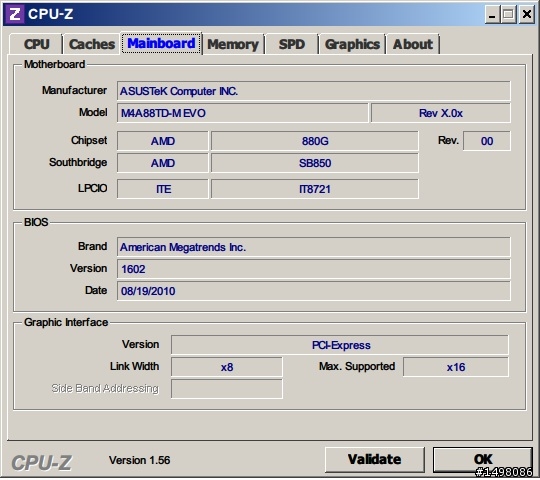Viewport: 540px width, 480px height.
Task: Open the SPD tab
Action: pyautogui.click(x=292, y=44)
